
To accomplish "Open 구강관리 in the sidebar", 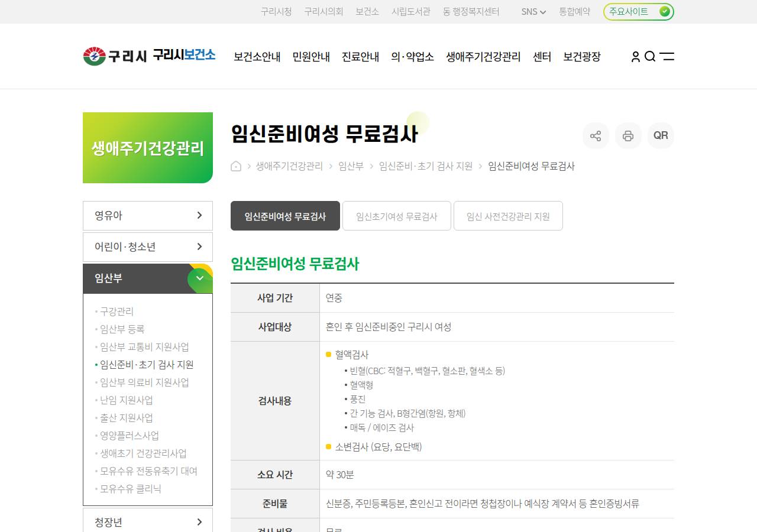I will click(117, 312).
